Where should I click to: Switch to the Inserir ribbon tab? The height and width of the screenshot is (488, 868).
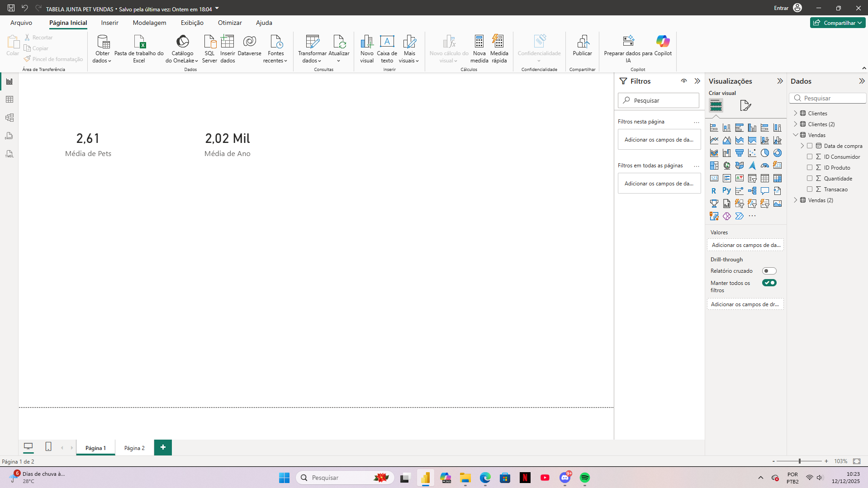click(x=109, y=23)
